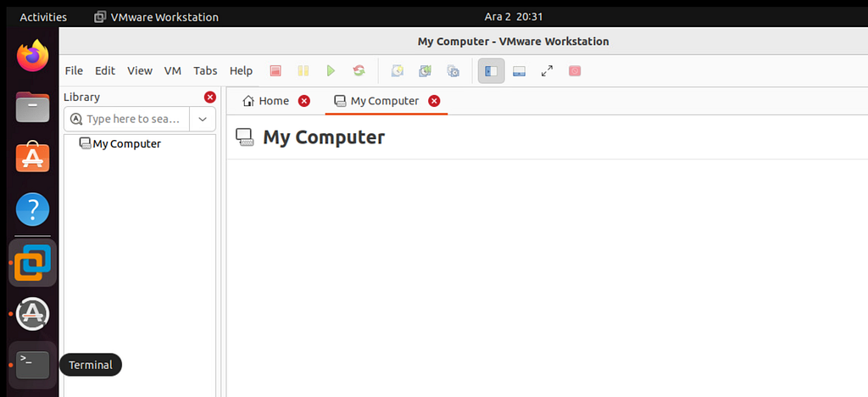Open the VMware Workstation app menu in top bar

click(157, 17)
